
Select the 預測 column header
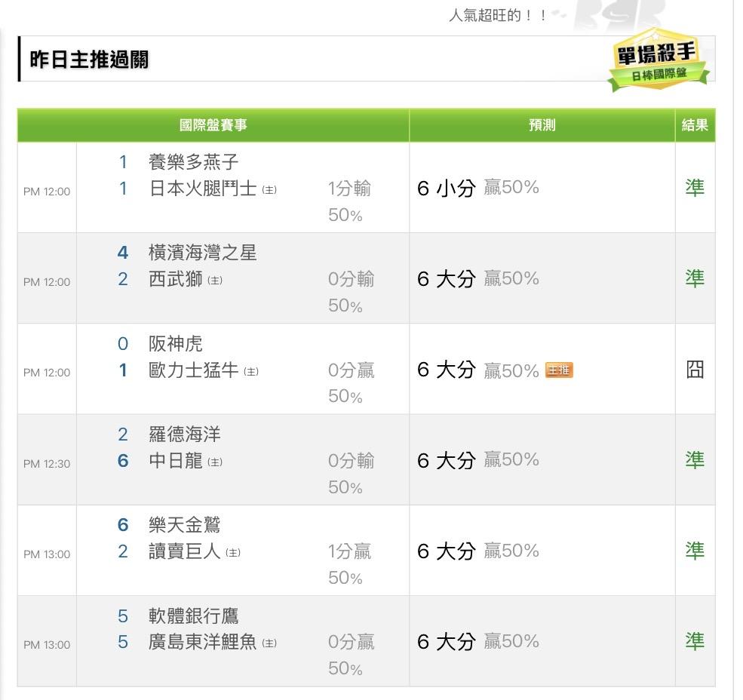542,125
